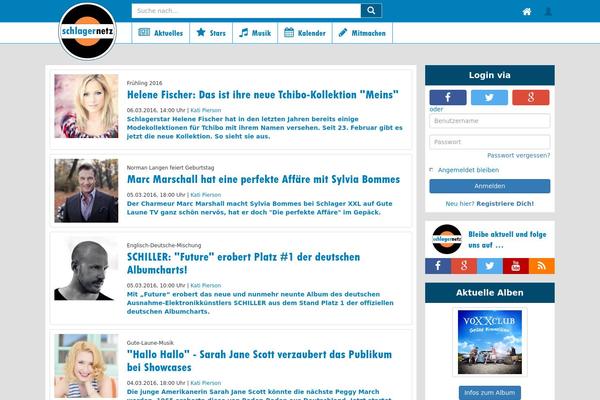The height and width of the screenshot is (400, 600).
Task: Follow schlagernetz on Twitter icon
Action: click(x=489, y=266)
